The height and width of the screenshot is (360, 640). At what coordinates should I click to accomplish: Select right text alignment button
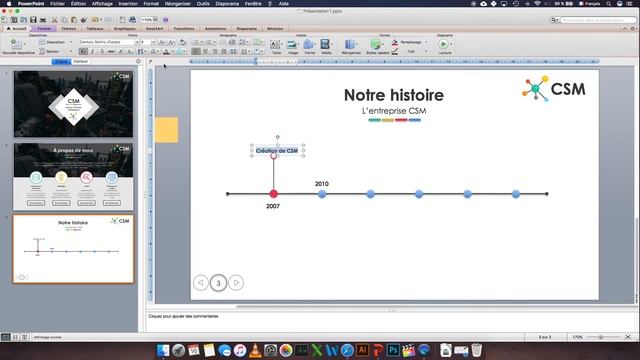pyautogui.click(x=215, y=51)
